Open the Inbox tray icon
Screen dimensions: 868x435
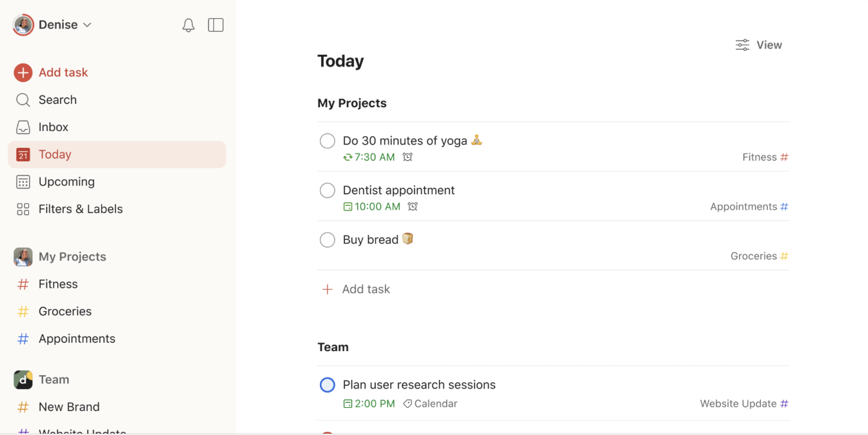(23, 127)
